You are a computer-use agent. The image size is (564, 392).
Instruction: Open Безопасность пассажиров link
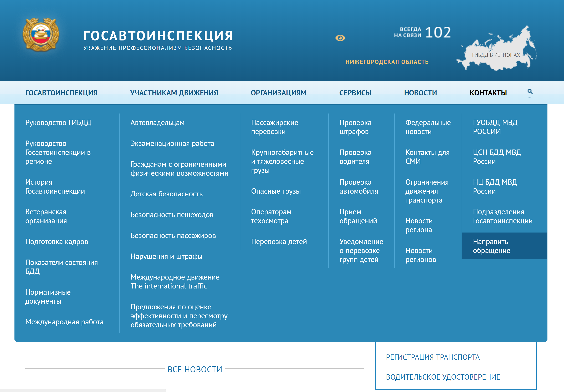pos(173,236)
